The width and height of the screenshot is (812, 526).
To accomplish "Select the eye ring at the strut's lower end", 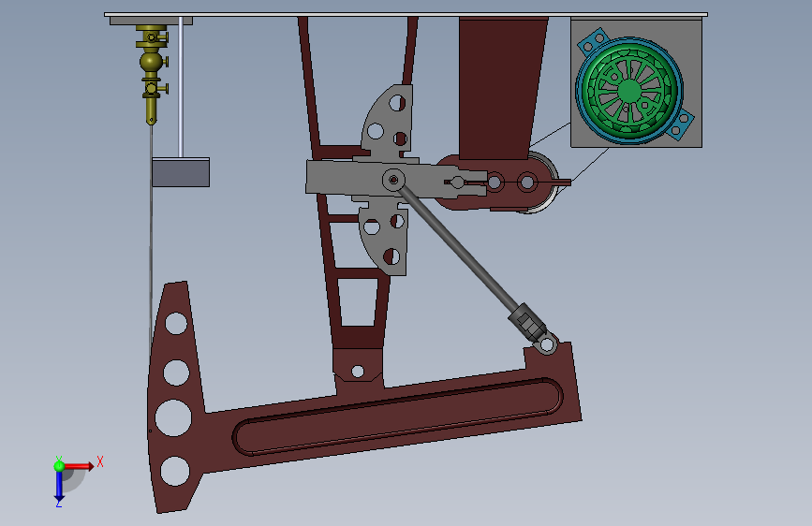I will [547, 344].
